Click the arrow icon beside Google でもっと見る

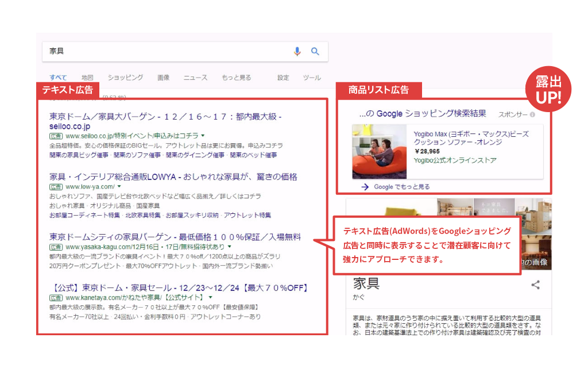coord(365,187)
